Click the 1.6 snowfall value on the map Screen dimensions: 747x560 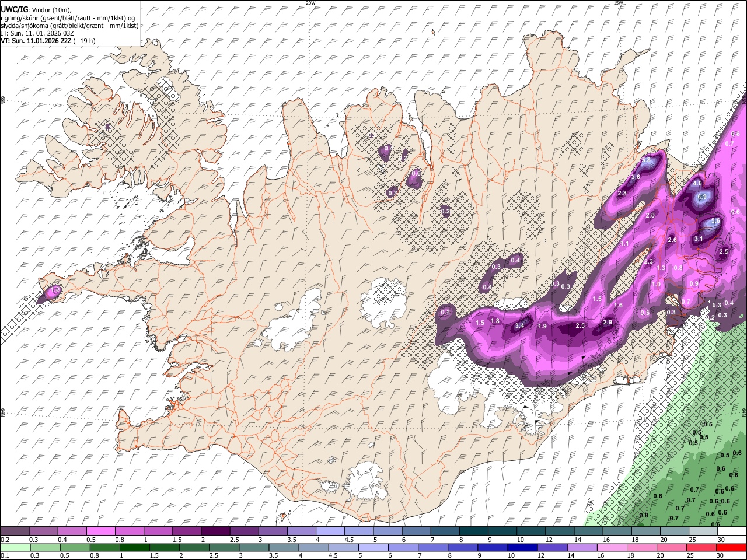point(618,305)
